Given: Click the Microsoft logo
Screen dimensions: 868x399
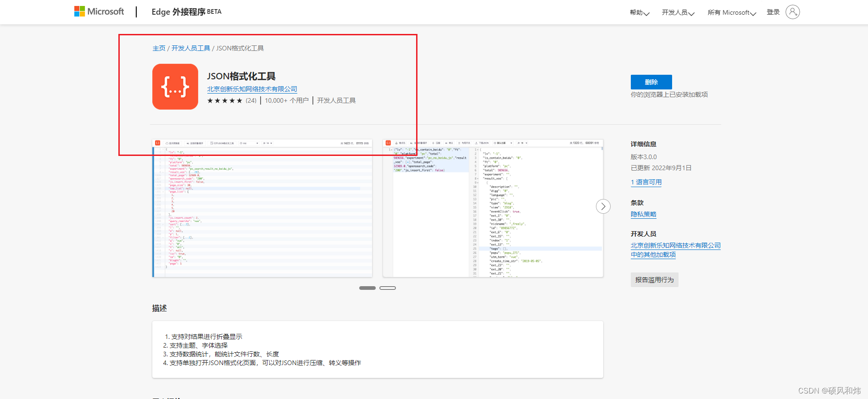Looking at the screenshot, I should 99,11.
